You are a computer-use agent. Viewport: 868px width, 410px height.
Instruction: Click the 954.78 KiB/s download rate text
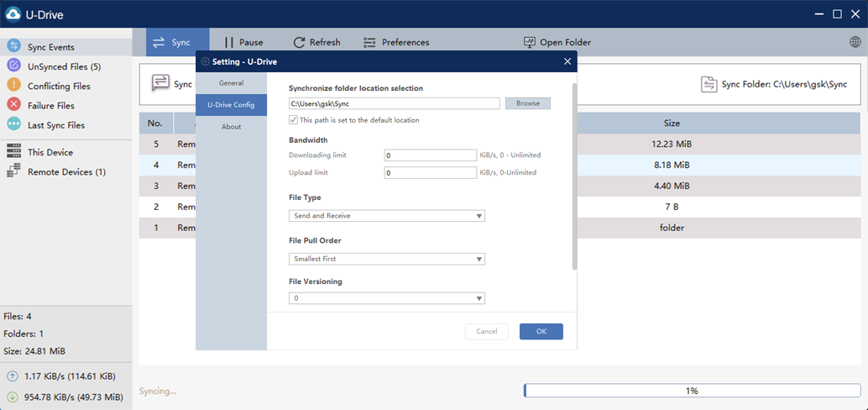click(x=74, y=397)
